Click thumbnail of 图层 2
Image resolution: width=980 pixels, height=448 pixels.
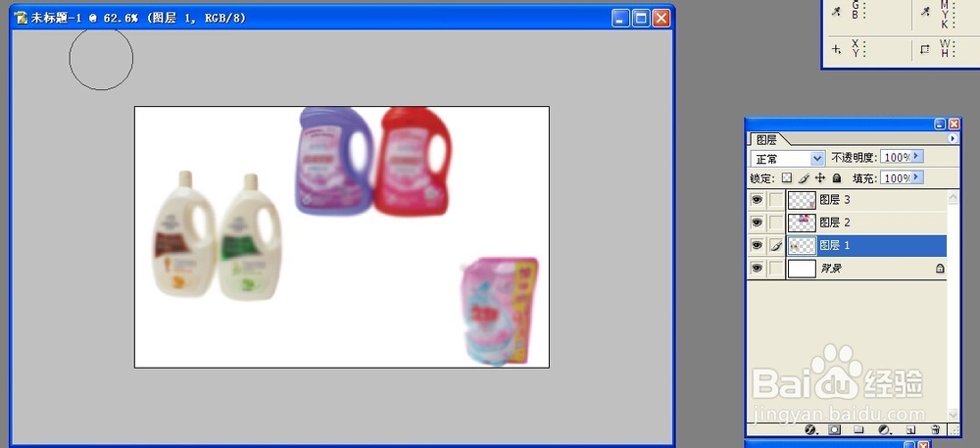tap(802, 223)
